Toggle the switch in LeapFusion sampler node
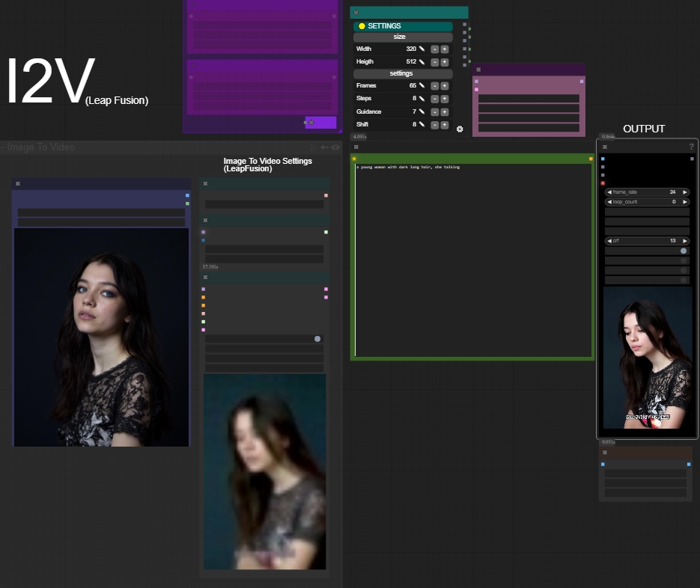 317,339
